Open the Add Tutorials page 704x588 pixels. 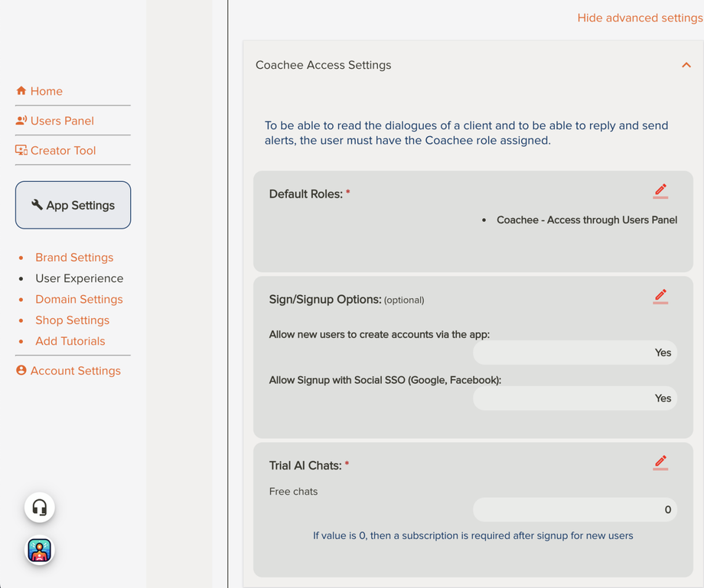coord(70,341)
